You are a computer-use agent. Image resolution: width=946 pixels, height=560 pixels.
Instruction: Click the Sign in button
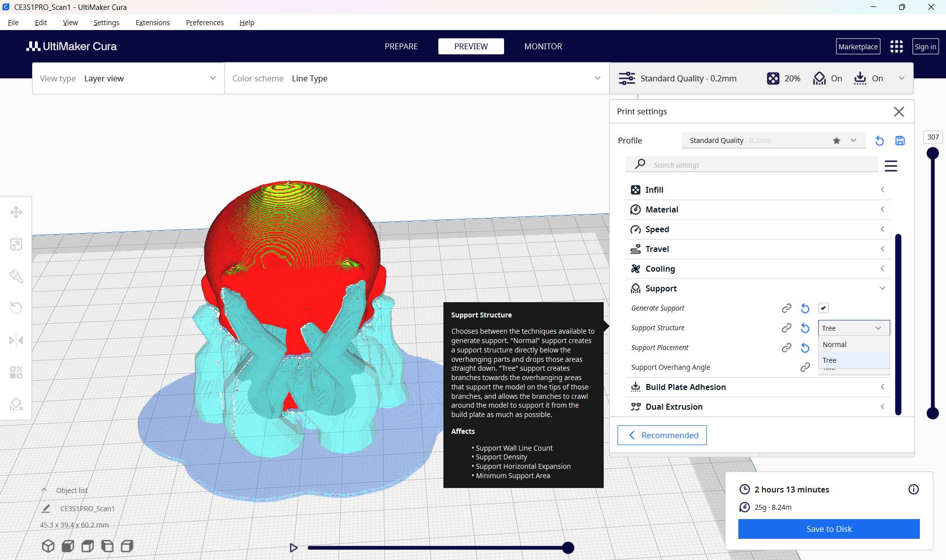coord(925,46)
